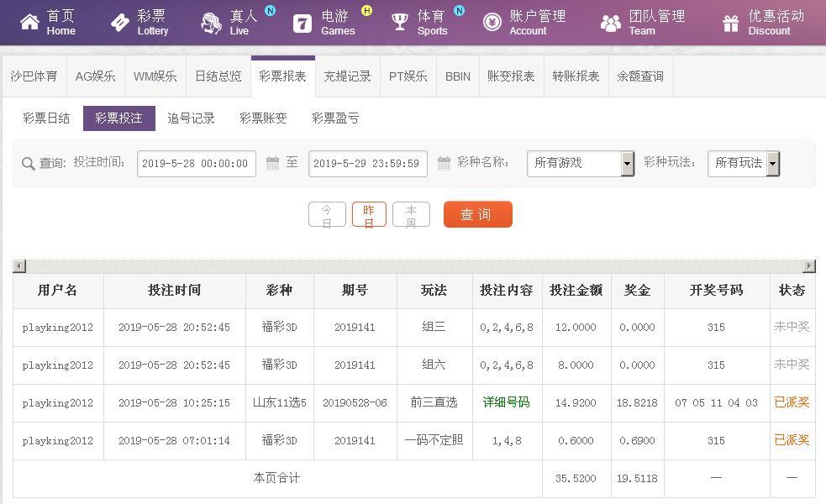The width and height of the screenshot is (826, 504).
Task: Open calendar picker for end time
Action: [x=444, y=163]
